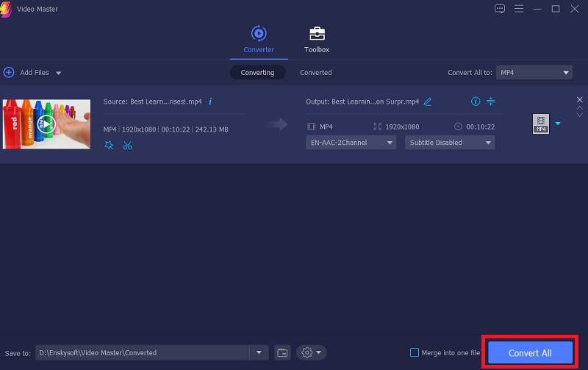Viewport: 588px width, 370px height.
Task: Open the save folder browse icon
Action: [x=282, y=352]
